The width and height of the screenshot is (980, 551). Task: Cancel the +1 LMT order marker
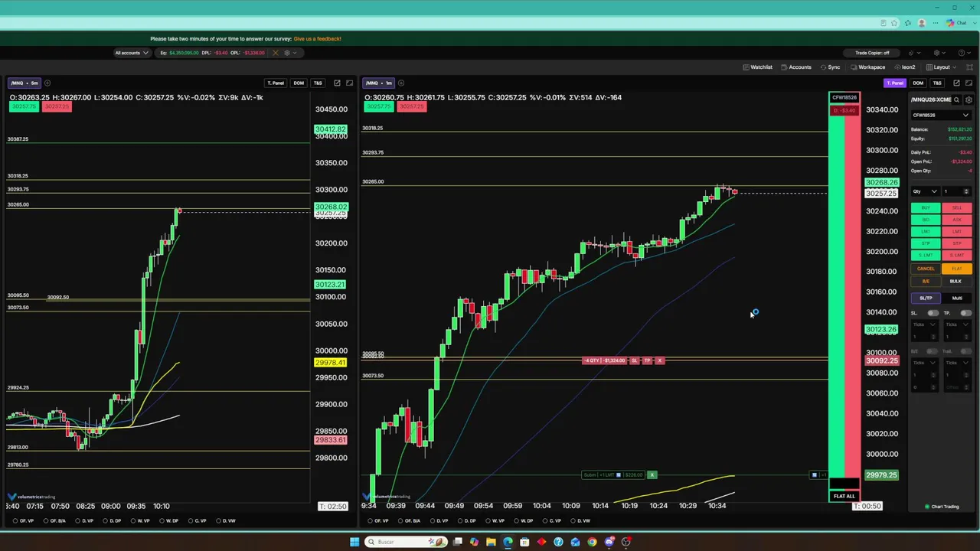(652, 475)
